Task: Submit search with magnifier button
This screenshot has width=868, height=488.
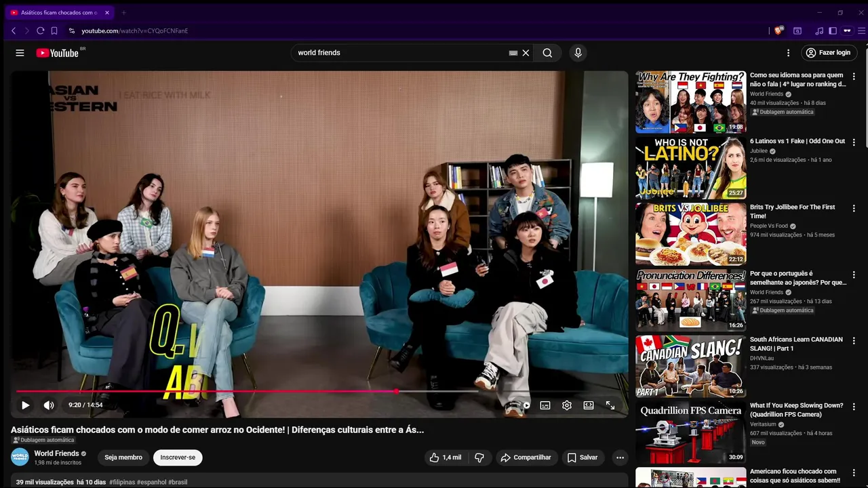Action: [547, 53]
